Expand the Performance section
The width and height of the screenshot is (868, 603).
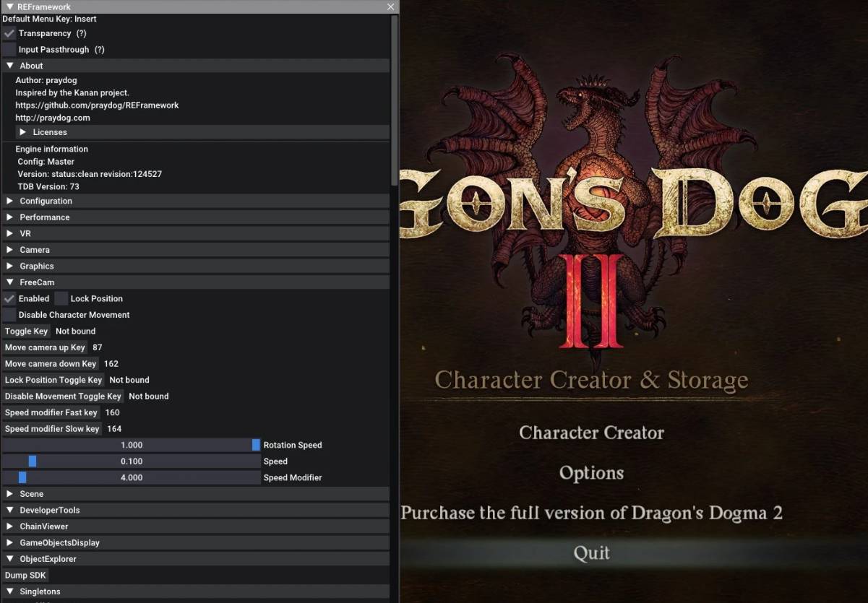(196, 217)
